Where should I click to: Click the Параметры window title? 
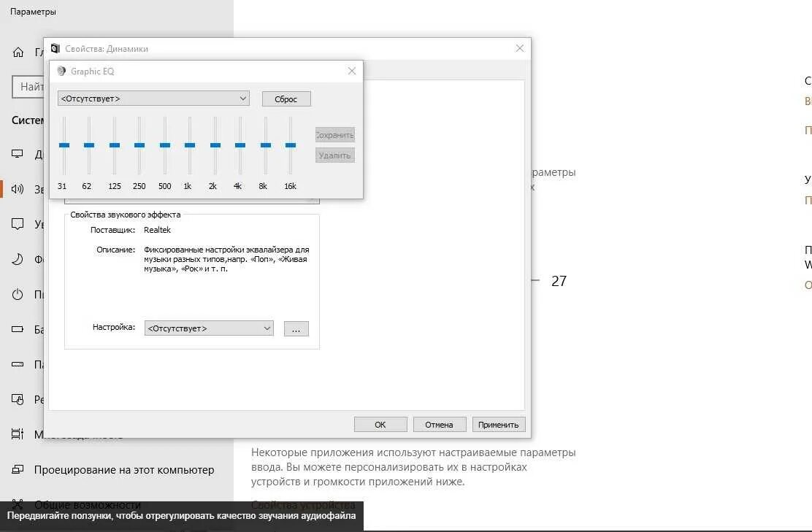tap(33, 12)
